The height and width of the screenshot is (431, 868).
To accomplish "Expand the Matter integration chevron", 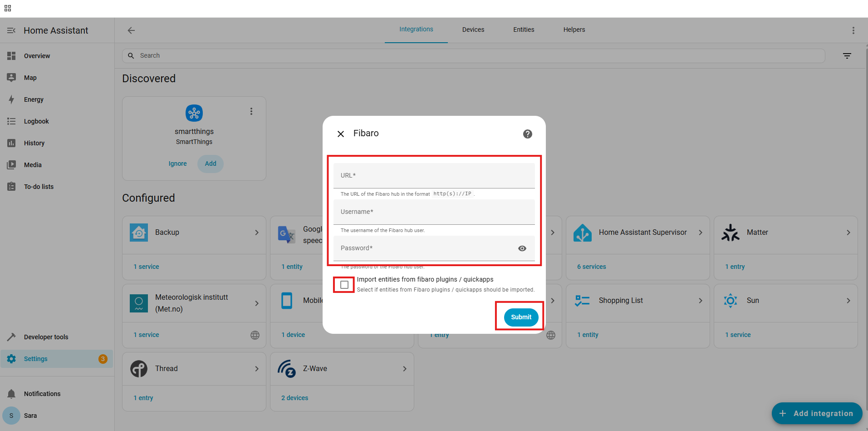I will pos(848,233).
